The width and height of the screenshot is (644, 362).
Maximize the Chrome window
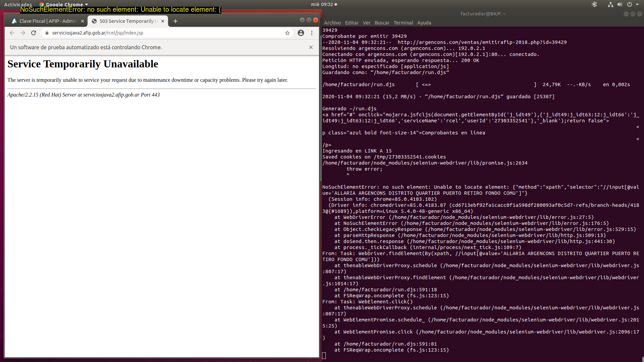pos(309,20)
